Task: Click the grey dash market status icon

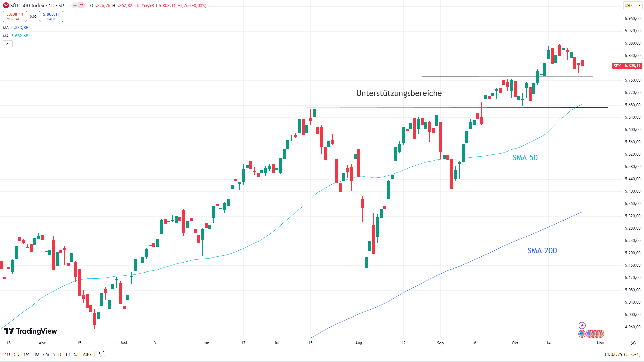Action: click(x=75, y=5)
